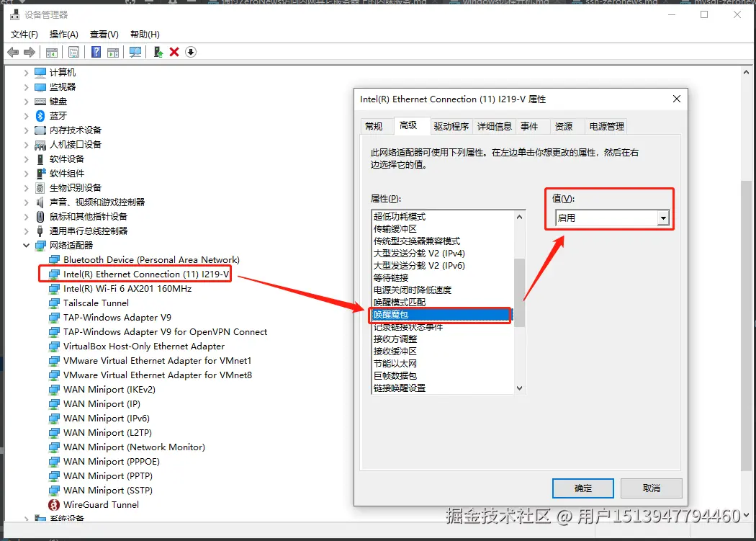
Task: Click the sound controllers speaker icon
Action: pyautogui.click(x=40, y=202)
